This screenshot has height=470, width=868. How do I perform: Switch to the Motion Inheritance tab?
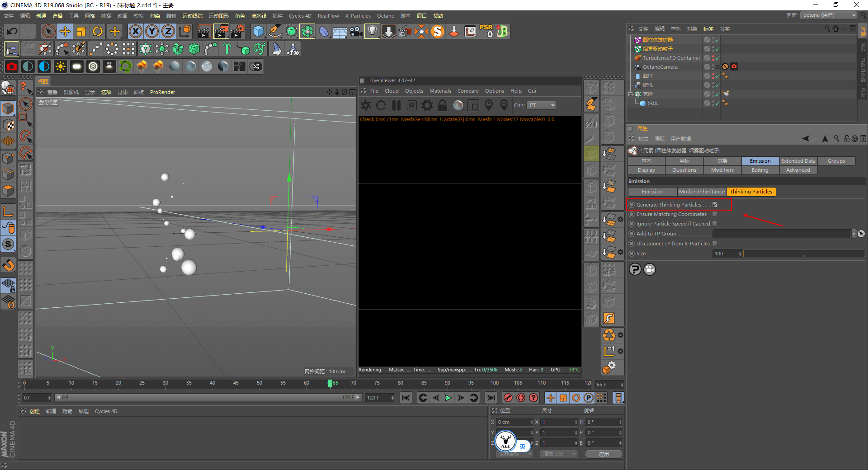(702, 192)
